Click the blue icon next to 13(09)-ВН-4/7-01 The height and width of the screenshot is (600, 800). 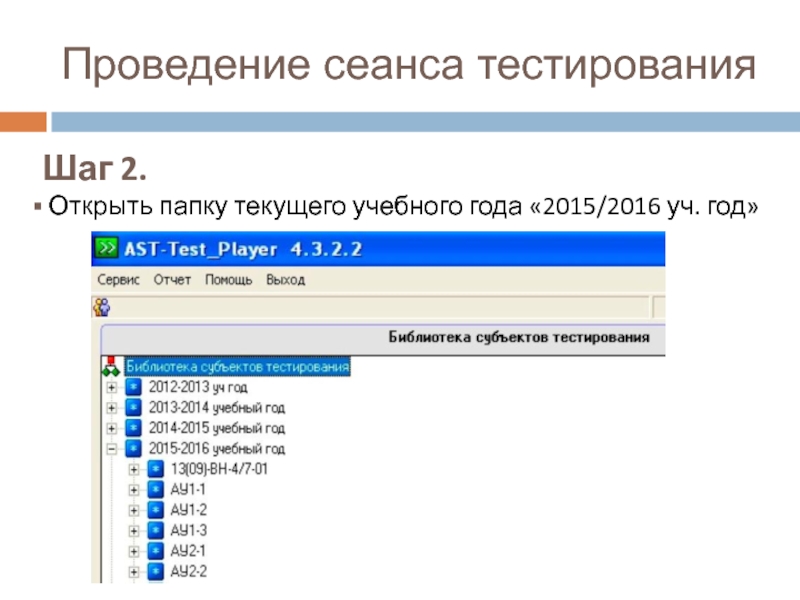click(156, 469)
